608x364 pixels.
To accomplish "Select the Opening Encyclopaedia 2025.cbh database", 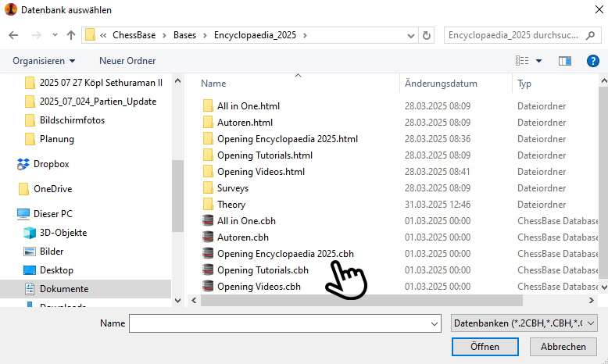I will tap(284, 254).
